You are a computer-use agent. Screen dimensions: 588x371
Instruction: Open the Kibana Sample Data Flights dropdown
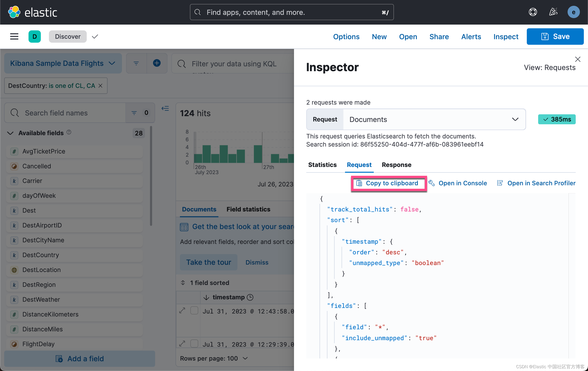[63, 64]
